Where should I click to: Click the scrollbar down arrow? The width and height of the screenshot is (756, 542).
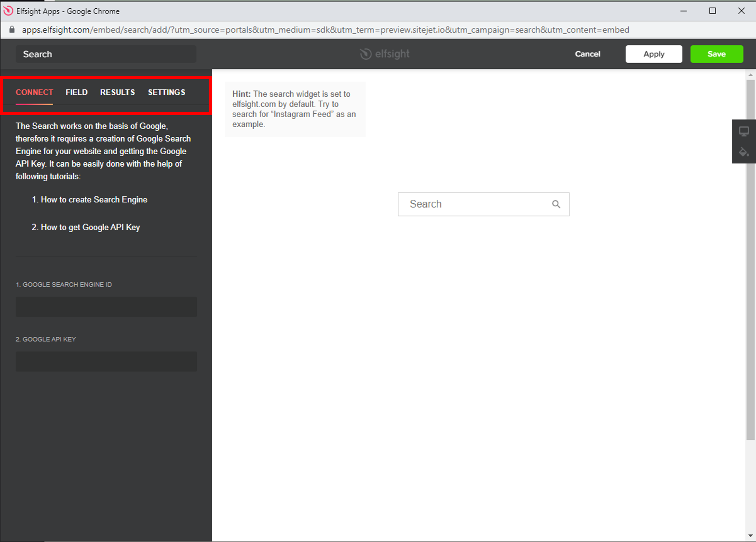pyautogui.click(x=750, y=536)
